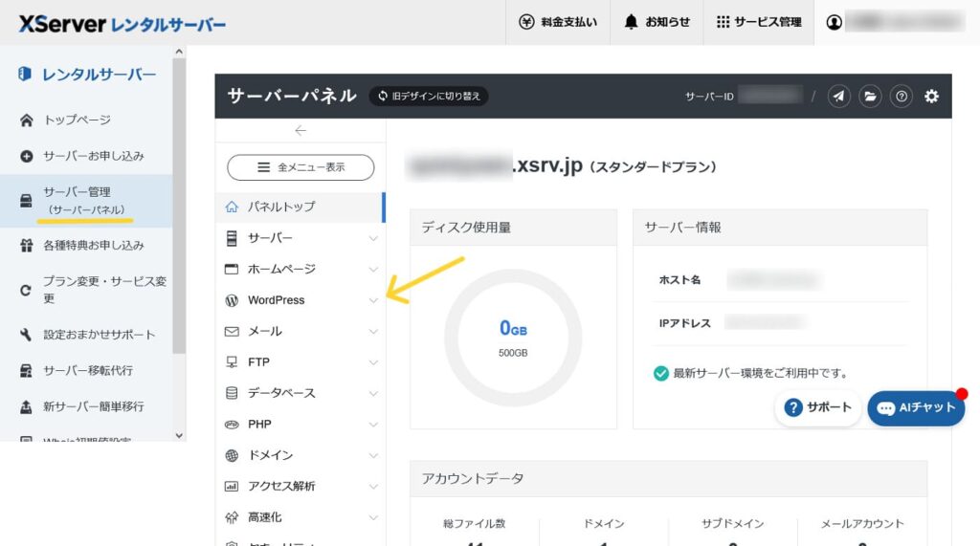Click the サーバーパネル title
This screenshot has height=546, width=980.
coord(292,96)
